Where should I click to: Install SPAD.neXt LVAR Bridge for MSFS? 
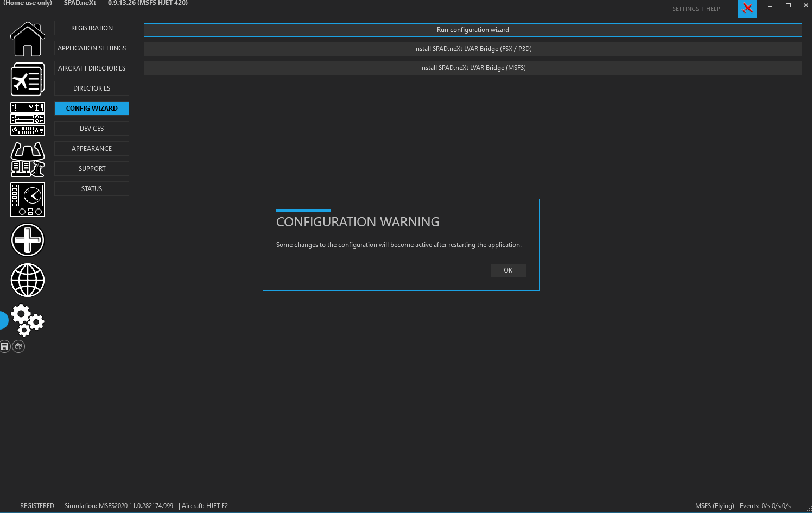[473, 68]
